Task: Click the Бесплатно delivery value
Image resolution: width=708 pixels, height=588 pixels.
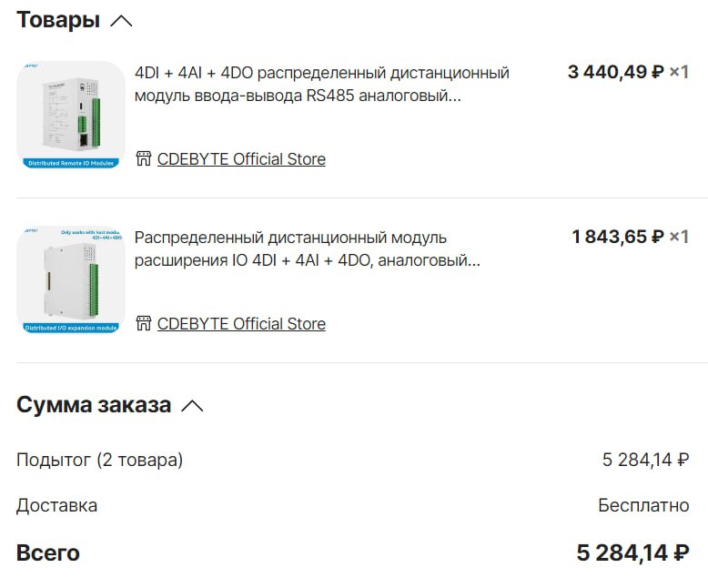Action: point(643,505)
